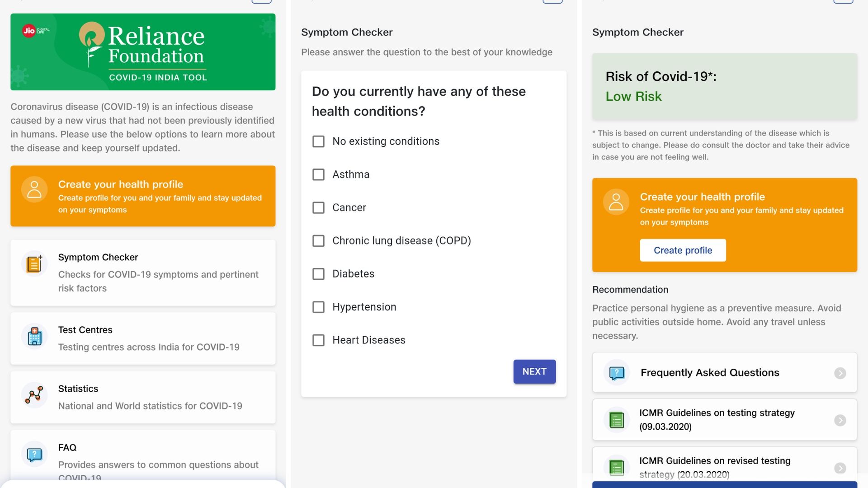Click the Create your health profile banner link
Image resolution: width=868 pixels, height=488 pixels.
pyautogui.click(x=142, y=196)
